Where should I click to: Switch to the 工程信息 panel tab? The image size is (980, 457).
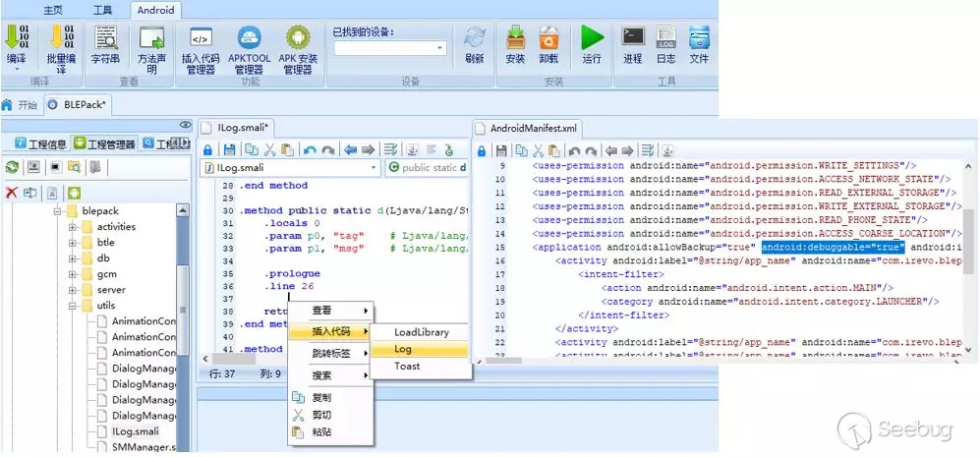click(40, 143)
